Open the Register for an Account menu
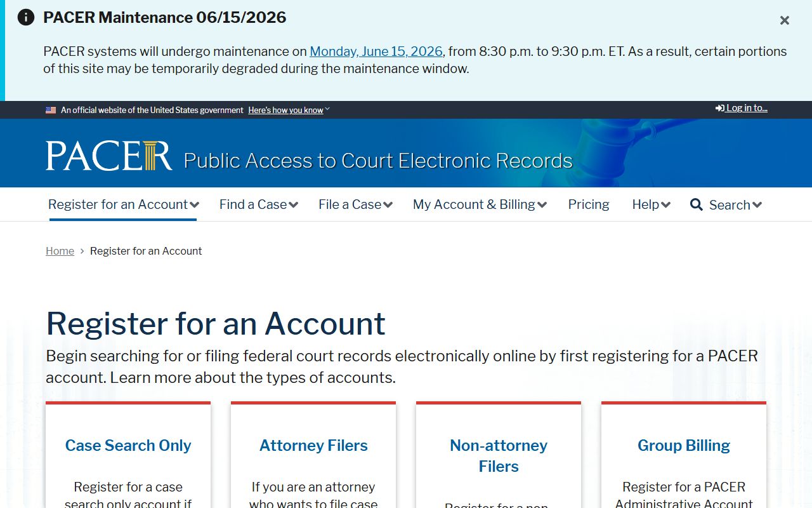This screenshot has height=508, width=812. [x=124, y=204]
